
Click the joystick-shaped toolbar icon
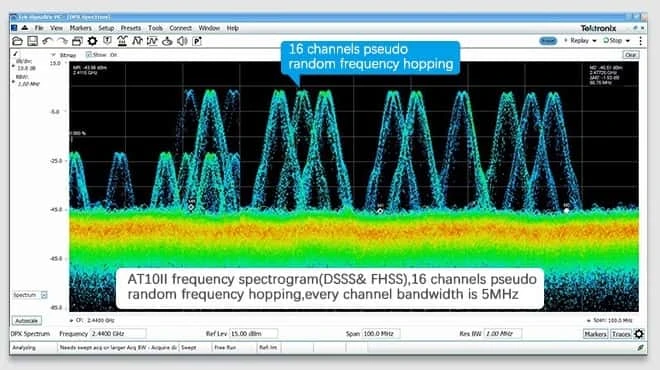[167, 41]
